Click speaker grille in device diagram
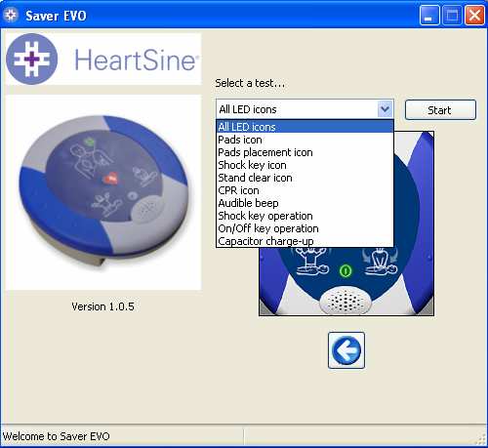The width and height of the screenshot is (488, 448). tap(346, 301)
